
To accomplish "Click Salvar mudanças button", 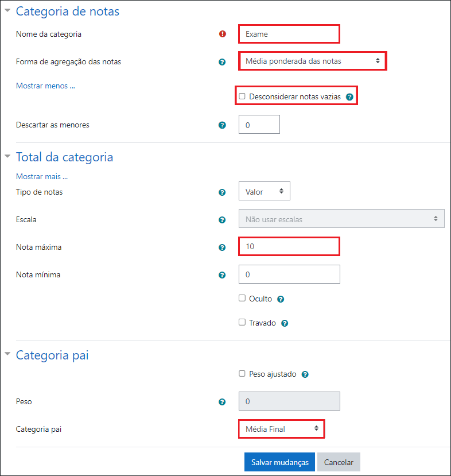I will (279, 462).
